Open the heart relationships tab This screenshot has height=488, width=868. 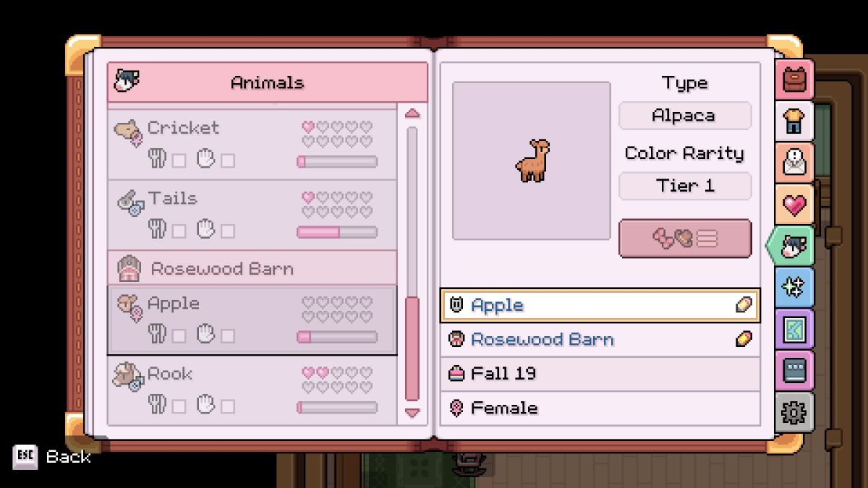[795, 205]
